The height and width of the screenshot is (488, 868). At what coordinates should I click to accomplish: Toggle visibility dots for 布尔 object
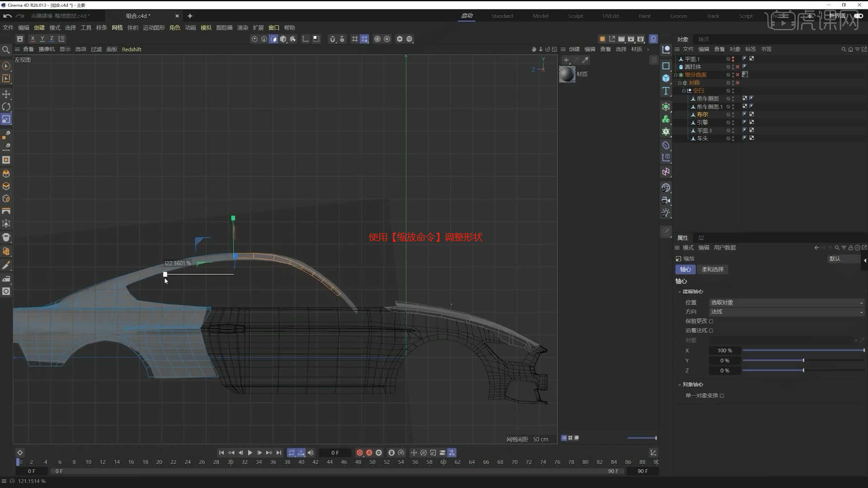(733, 115)
